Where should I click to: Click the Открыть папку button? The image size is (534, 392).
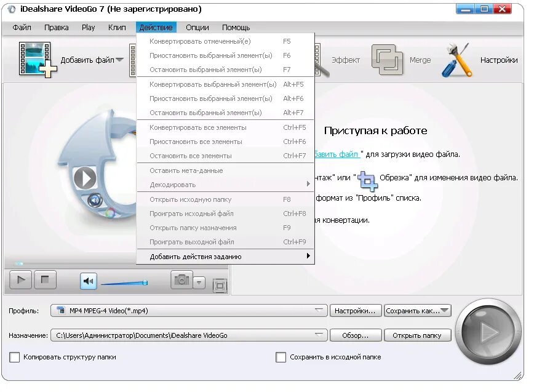click(x=417, y=335)
